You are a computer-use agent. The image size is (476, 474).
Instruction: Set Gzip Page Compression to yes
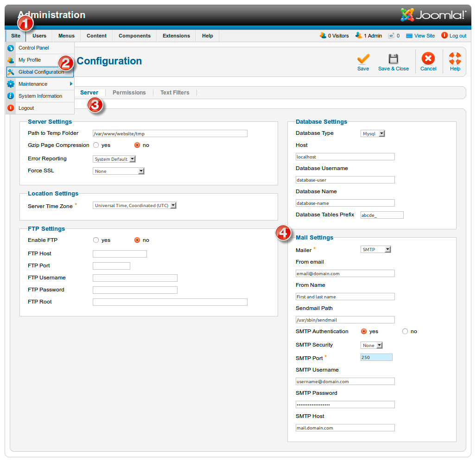tap(96, 145)
